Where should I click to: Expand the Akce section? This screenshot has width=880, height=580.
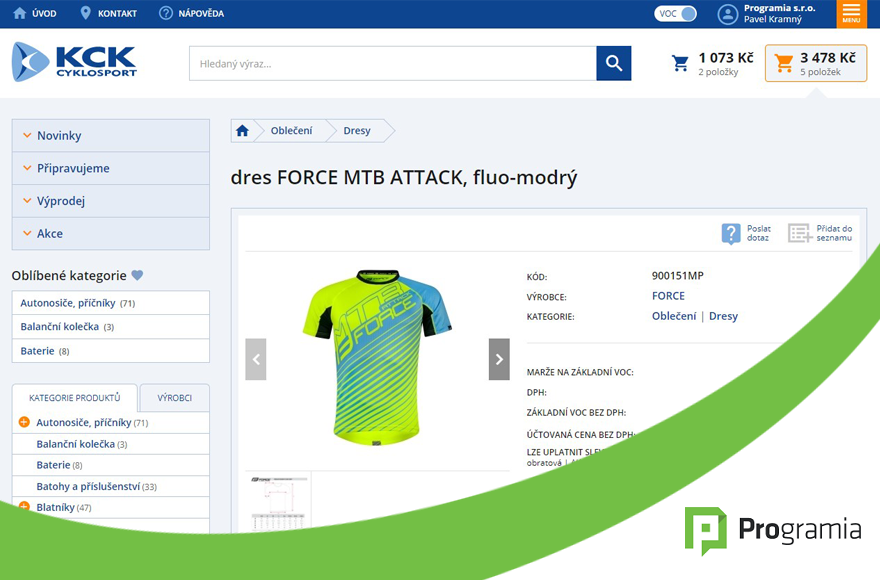111,233
